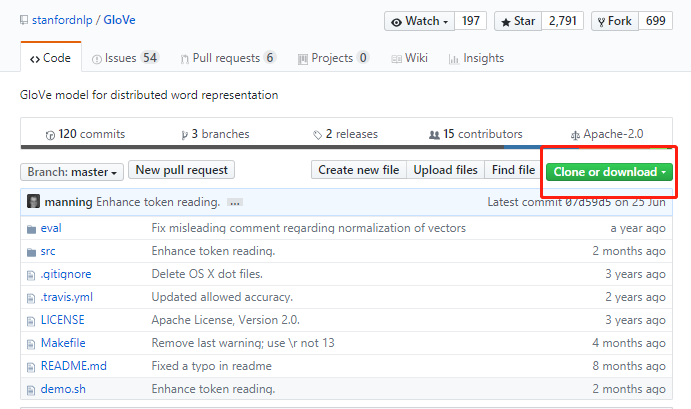Viewport: 691px width, 409px height.
Task: Open the 'Fixed a typo in readme' commit
Action: tap(212, 366)
